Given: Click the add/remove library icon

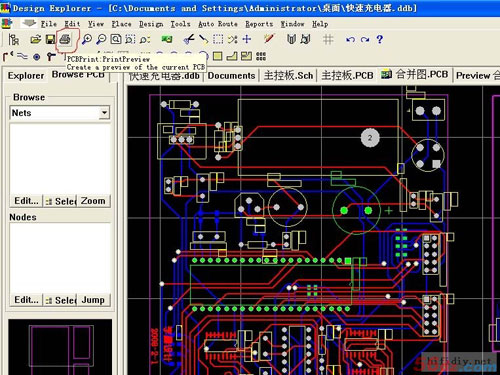Looking at the screenshot, I should coord(305,39).
